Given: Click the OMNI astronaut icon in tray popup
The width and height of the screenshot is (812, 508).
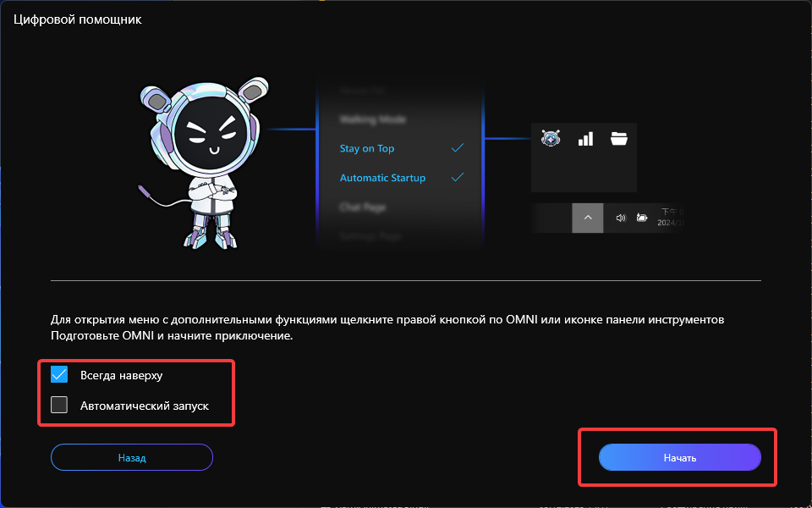Looking at the screenshot, I should click(551, 139).
